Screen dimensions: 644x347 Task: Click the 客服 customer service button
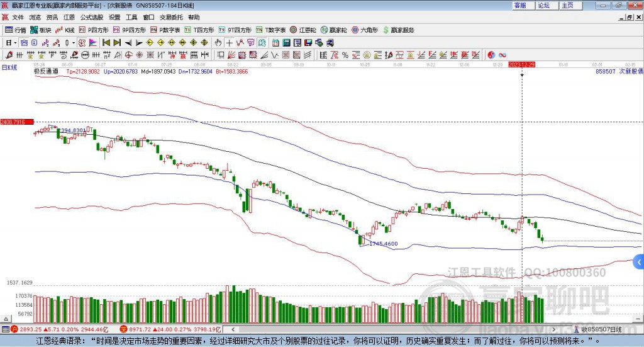coord(520,6)
